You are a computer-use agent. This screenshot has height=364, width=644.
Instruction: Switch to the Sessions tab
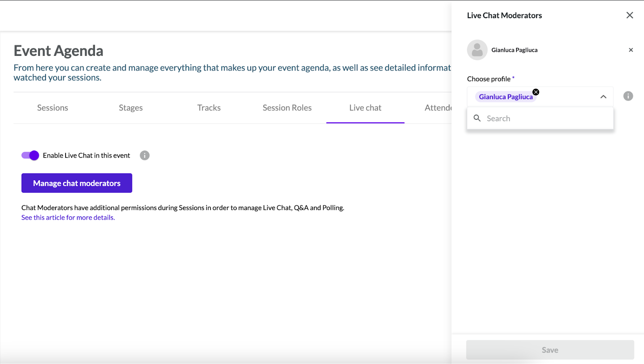click(x=52, y=107)
